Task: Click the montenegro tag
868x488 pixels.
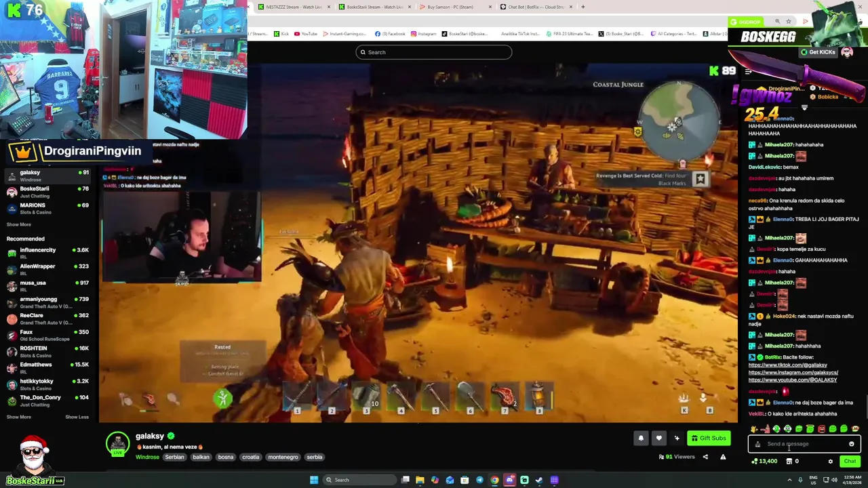Action: (283, 457)
